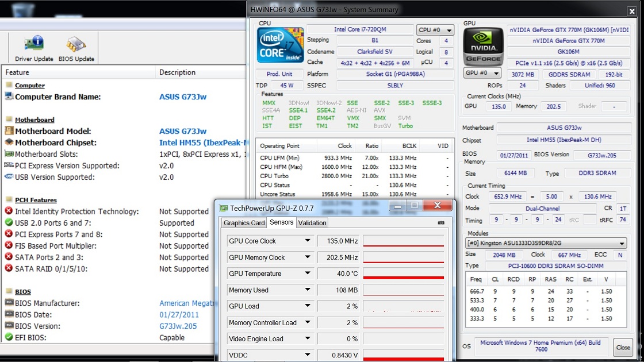Open VDDC sensor dropdown
Image resolution: width=644 pixels, height=362 pixels.
click(x=307, y=355)
